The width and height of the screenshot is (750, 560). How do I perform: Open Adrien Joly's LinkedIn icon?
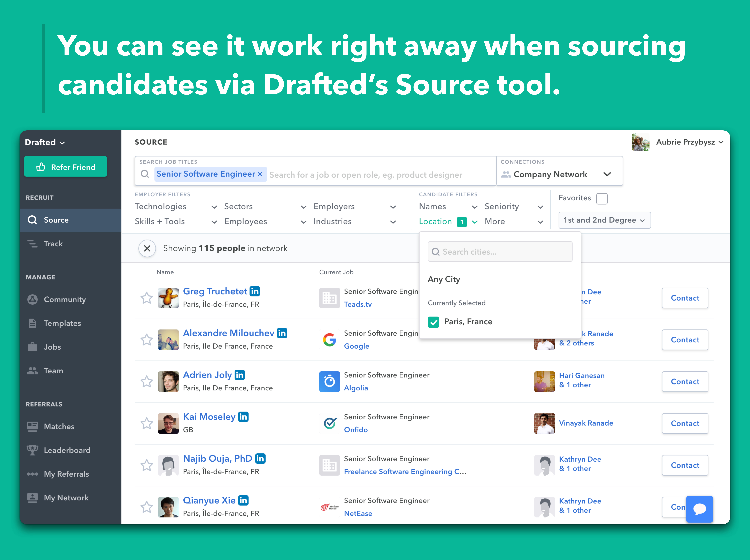pyautogui.click(x=240, y=375)
